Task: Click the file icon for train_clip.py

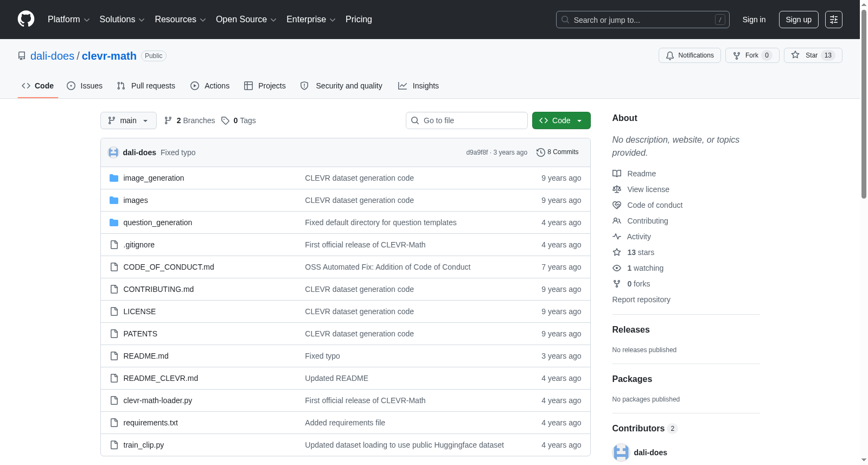Action: pyautogui.click(x=114, y=445)
